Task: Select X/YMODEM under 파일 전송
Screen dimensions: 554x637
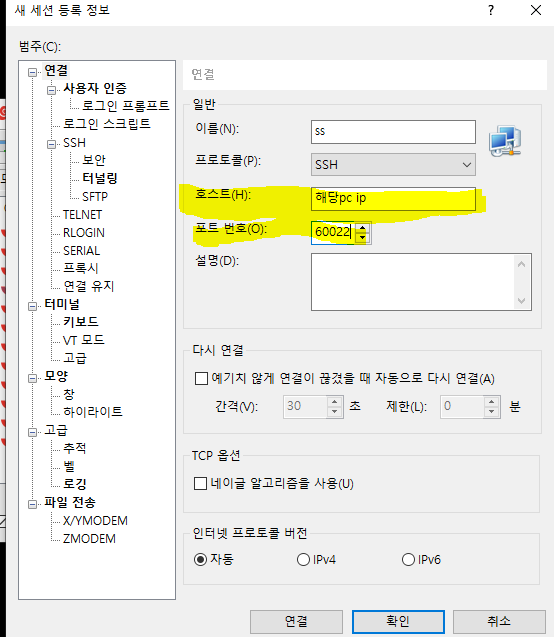Action: [95, 520]
